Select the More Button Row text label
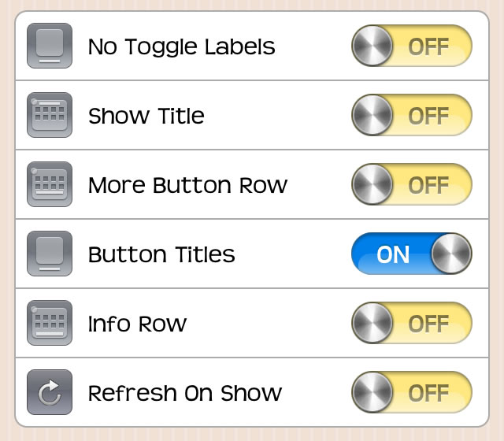The width and height of the screenshot is (504, 441). point(187,185)
